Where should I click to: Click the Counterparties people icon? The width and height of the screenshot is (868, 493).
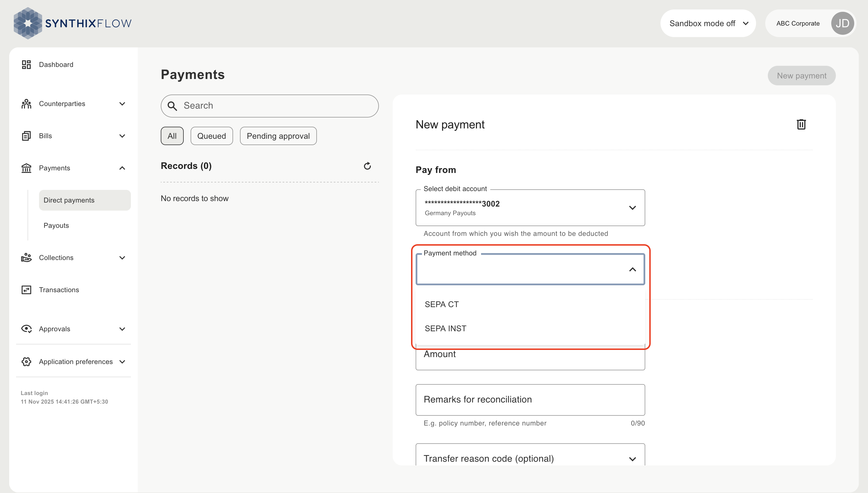tap(26, 104)
